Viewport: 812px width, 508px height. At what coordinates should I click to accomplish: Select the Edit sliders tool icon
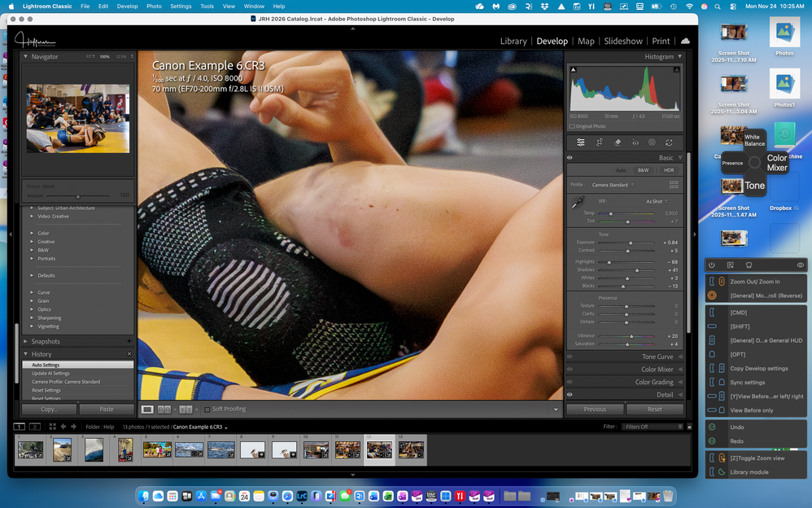581,142
